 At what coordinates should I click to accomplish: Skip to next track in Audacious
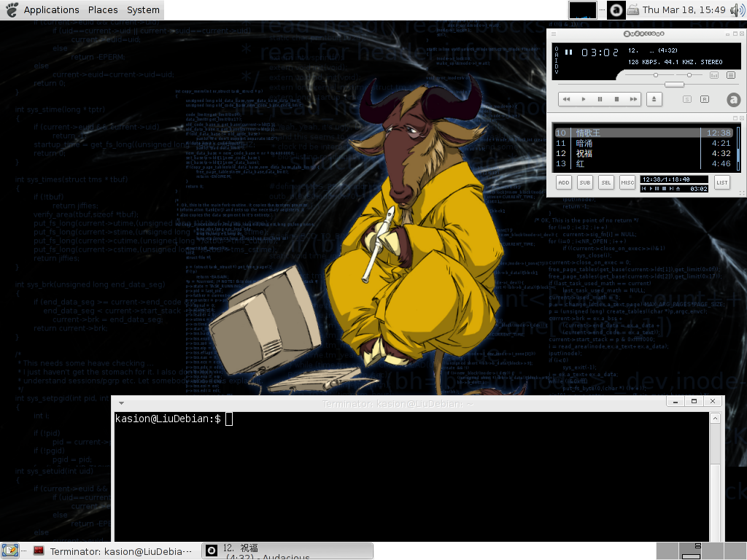point(633,99)
